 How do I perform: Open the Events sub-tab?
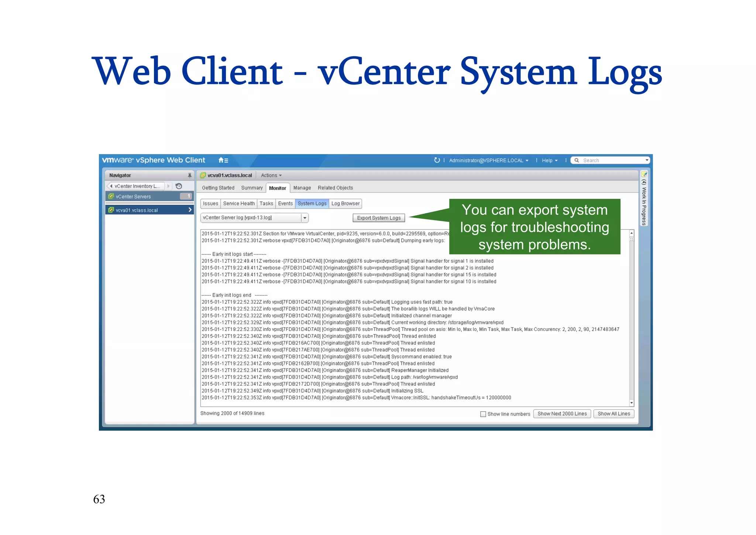(x=285, y=204)
